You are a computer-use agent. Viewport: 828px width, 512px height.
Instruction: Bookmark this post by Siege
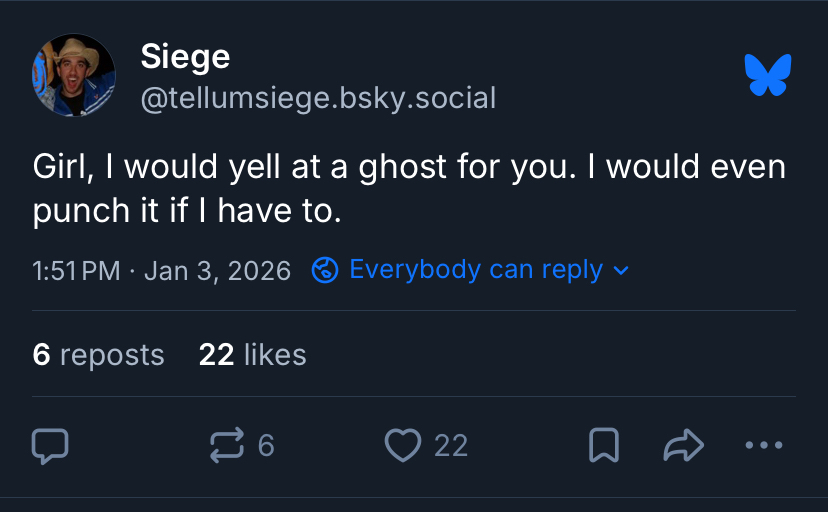point(603,446)
